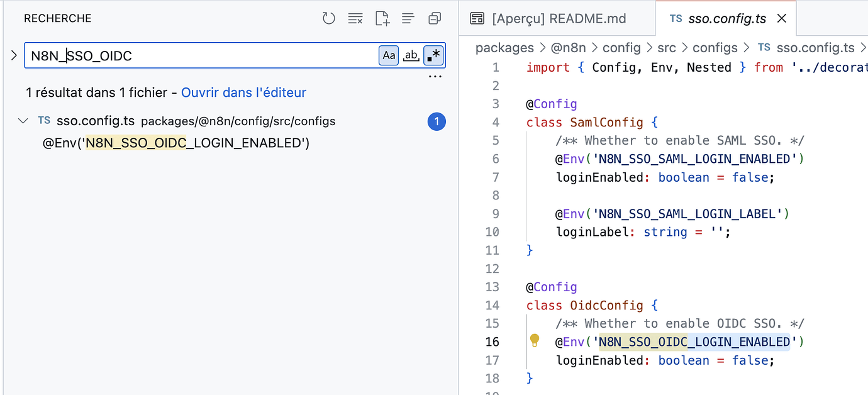Screen dimensions: 868x395
Task: Collapse the sso.config.ts result group
Action: pyautogui.click(x=23, y=121)
